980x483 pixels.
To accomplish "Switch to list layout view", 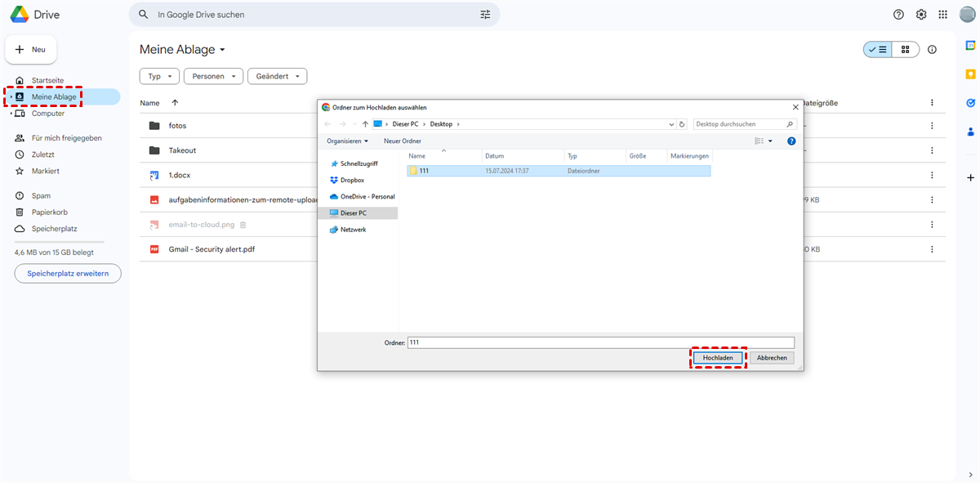I will pyautogui.click(x=878, y=50).
